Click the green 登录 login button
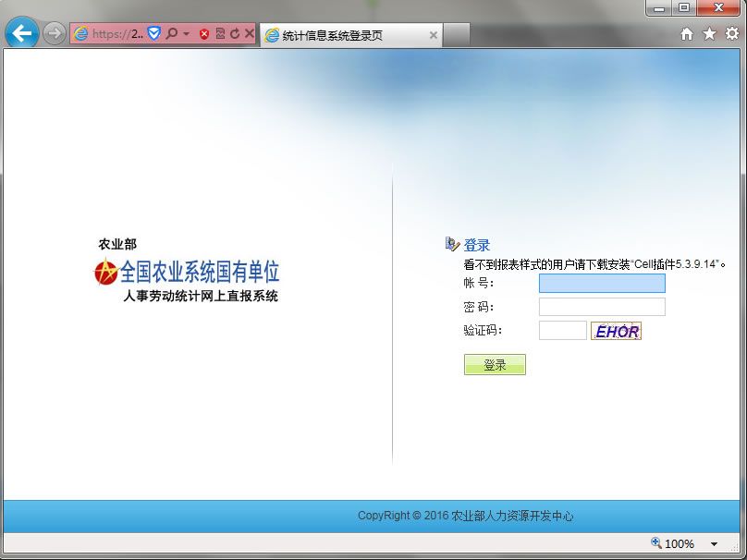This screenshot has height=560, width=747. pyautogui.click(x=495, y=365)
